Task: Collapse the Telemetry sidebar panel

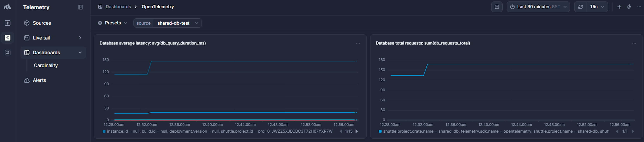Action: [80, 7]
